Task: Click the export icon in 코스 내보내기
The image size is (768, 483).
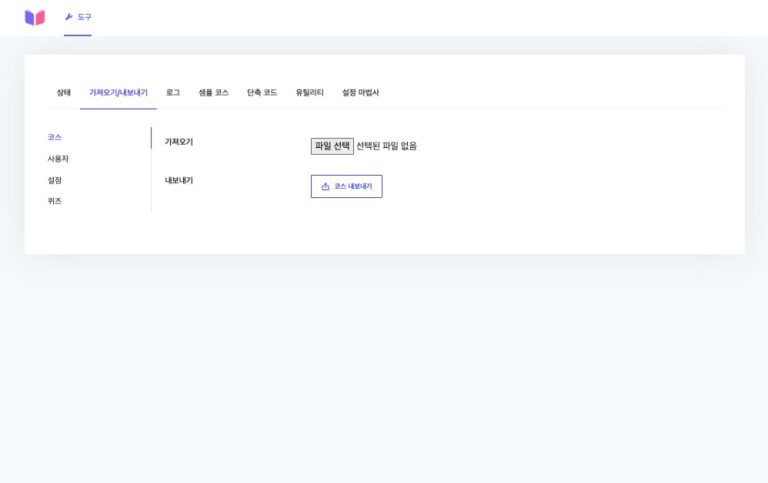Action: click(x=325, y=186)
